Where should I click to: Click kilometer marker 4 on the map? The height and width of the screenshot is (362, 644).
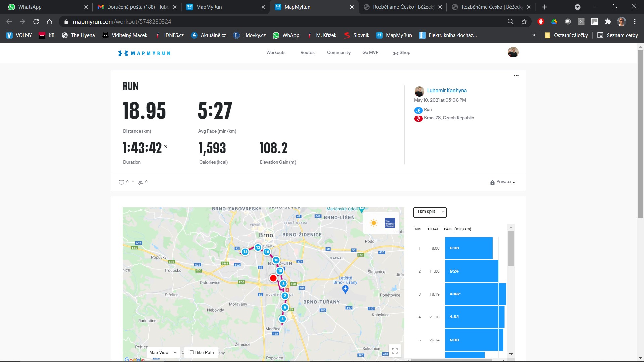click(282, 319)
